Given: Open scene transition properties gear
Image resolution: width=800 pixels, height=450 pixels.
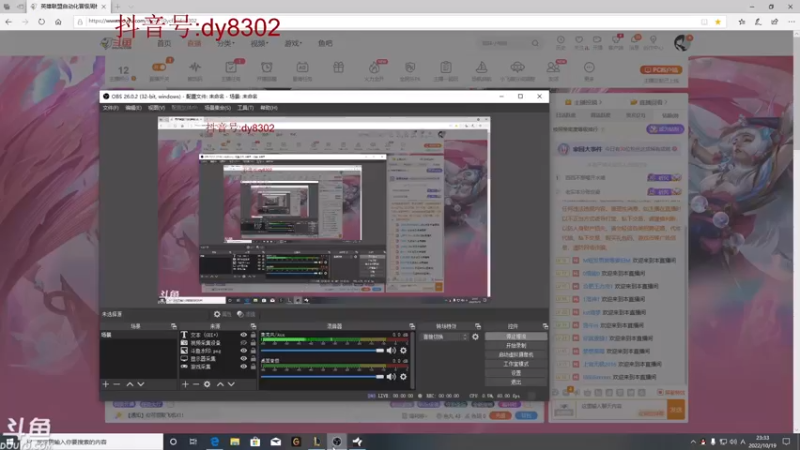Looking at the screenshot, I should [475, 337].
